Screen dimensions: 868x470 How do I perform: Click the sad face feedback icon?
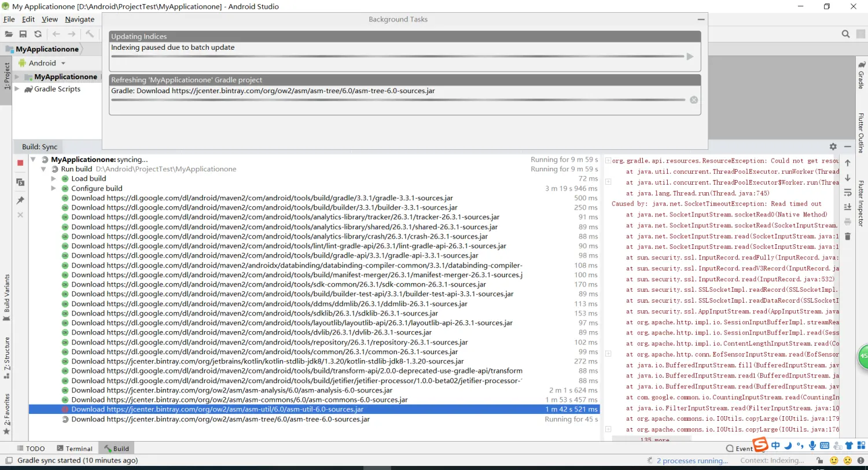point(847,461)
